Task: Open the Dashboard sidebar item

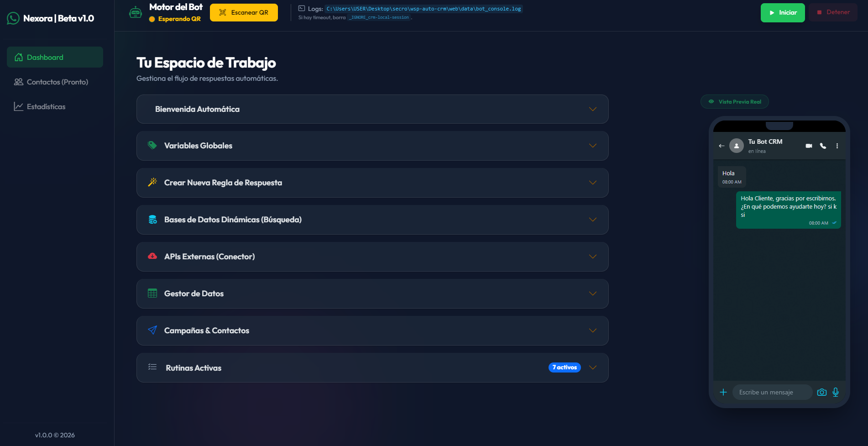Action: coord(55,57)
